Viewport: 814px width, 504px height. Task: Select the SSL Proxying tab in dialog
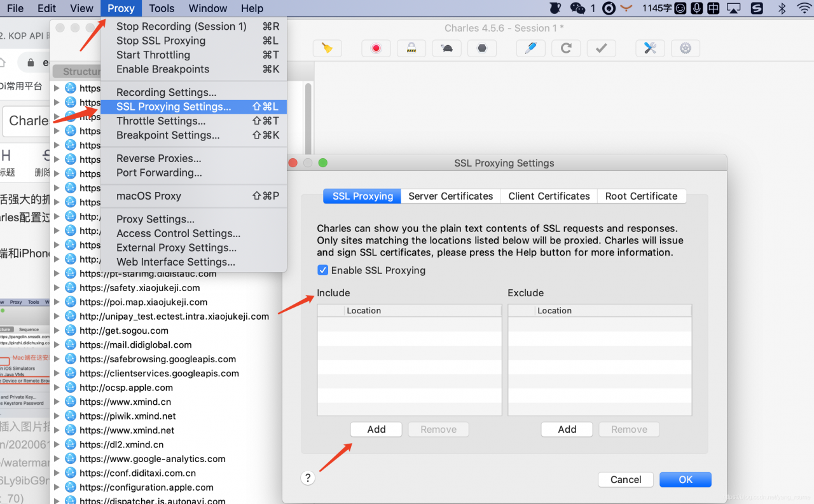[362, 196]
